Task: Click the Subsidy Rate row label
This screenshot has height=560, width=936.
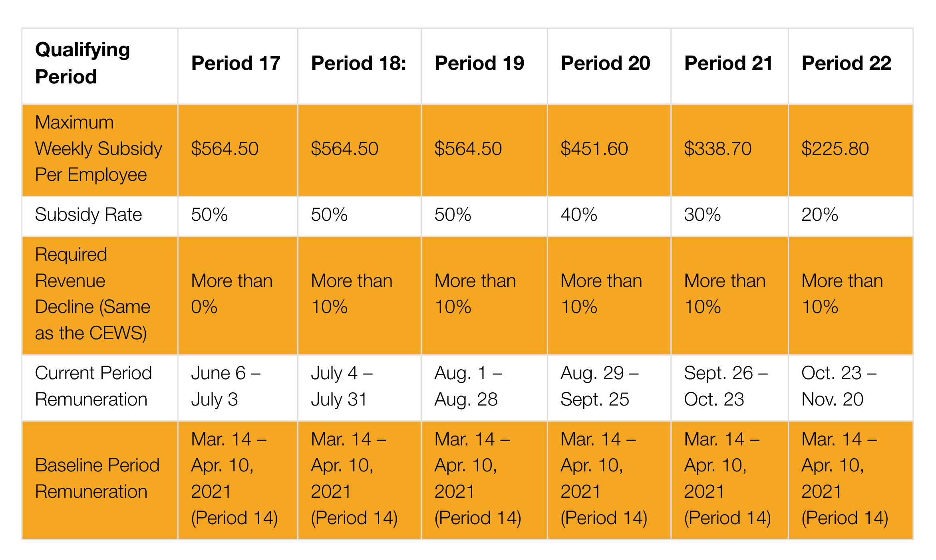Action: point(88,215)
